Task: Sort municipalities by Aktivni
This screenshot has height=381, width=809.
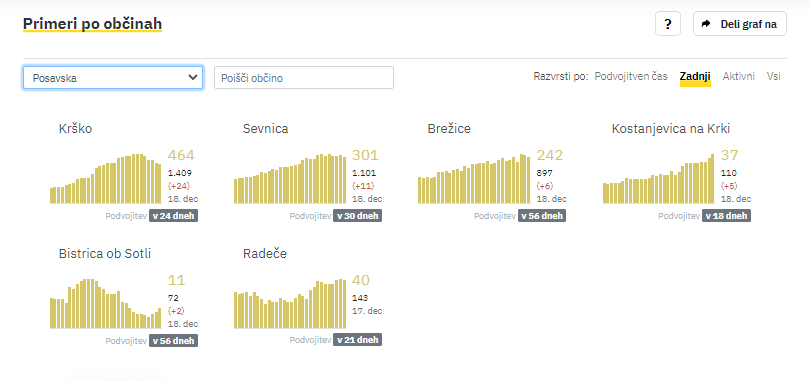Action: pyautogui.click(x=738, y=76)
